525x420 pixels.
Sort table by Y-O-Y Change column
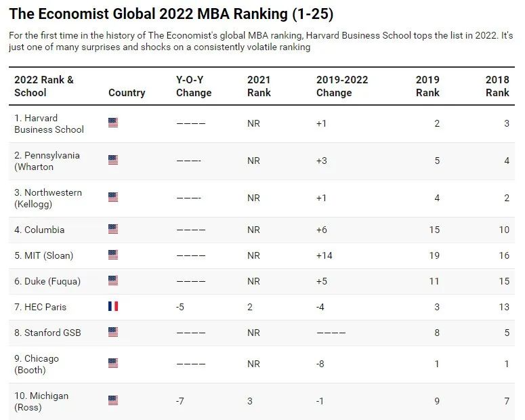pyautogui.click(x=194, y=86)
